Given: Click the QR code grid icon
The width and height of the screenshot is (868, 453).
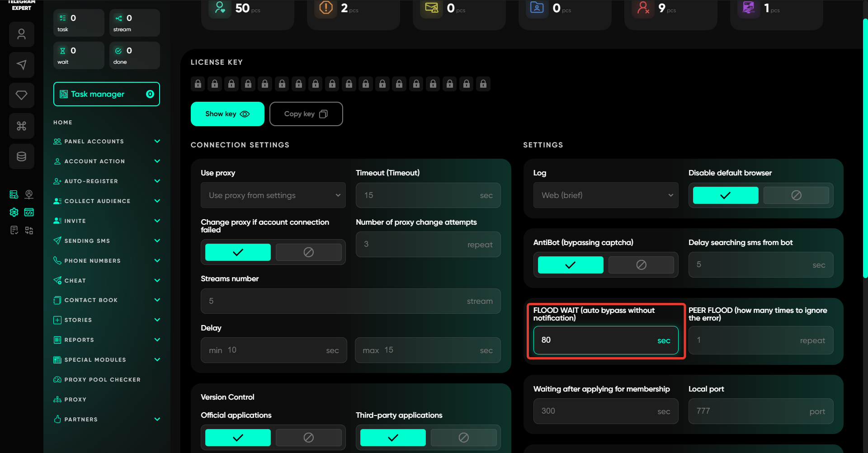Looking at the screenshot, I should pos(29,231).
